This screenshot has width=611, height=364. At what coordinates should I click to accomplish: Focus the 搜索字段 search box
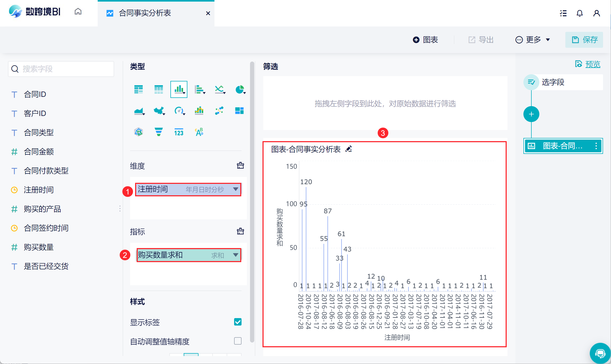(x=61, y=69)
